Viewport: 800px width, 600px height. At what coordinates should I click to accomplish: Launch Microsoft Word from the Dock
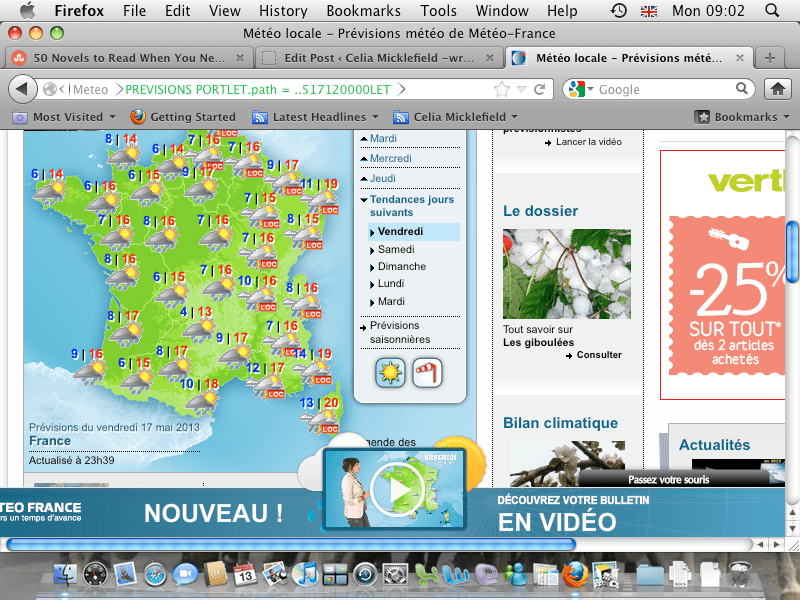coord(456,575)
